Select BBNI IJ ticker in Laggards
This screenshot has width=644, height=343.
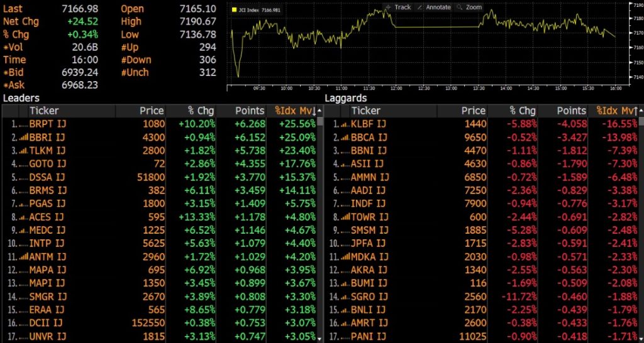(369, 151)
